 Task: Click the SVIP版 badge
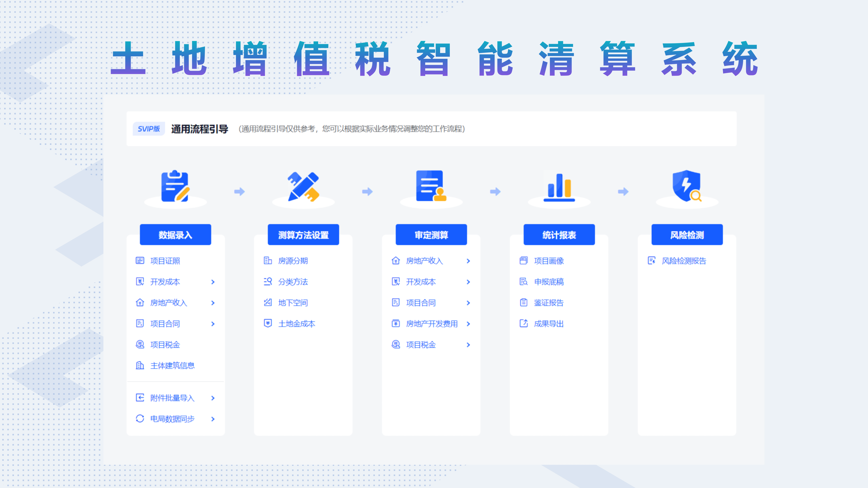(x=149, y=129)
